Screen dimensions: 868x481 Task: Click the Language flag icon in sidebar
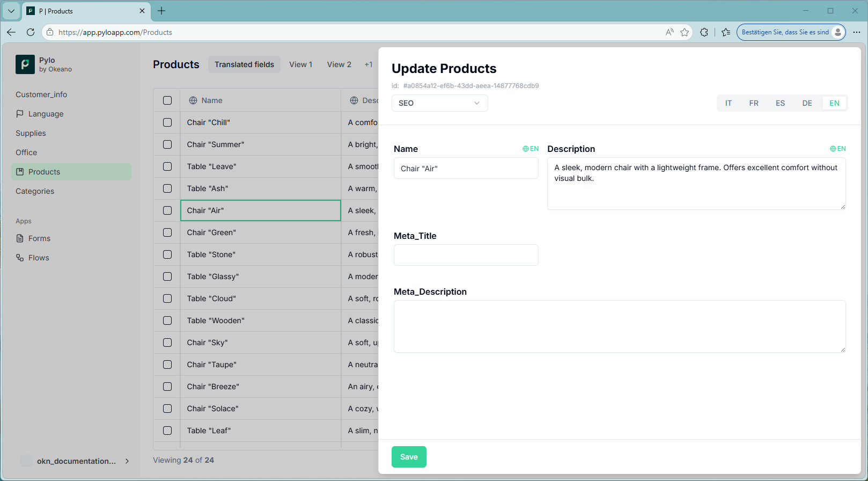click(20, 114)
